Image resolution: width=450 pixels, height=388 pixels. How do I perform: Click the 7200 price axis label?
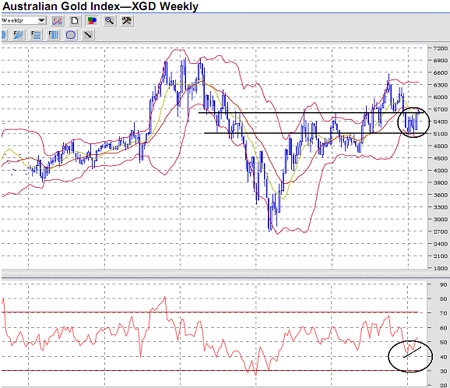point(440,48)
